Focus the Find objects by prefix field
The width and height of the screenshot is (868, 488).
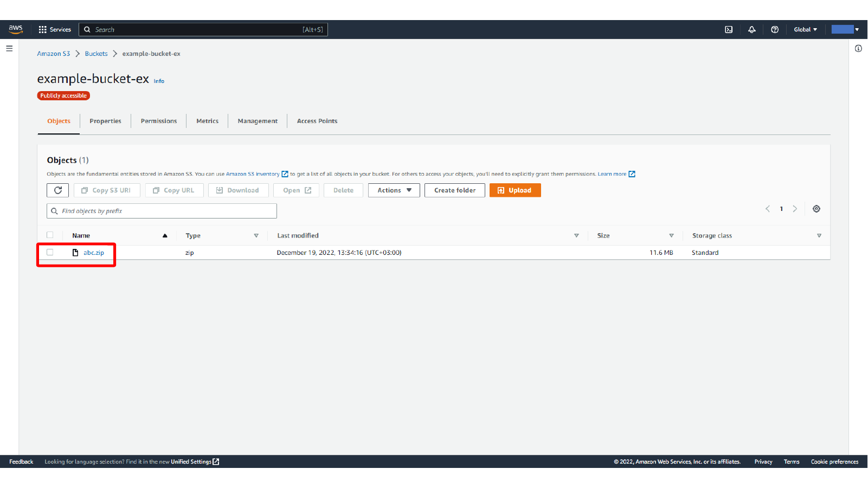click(162, 211)
